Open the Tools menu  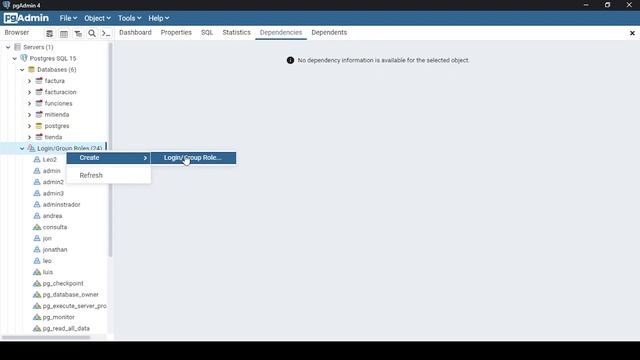[x=129, y=18]
